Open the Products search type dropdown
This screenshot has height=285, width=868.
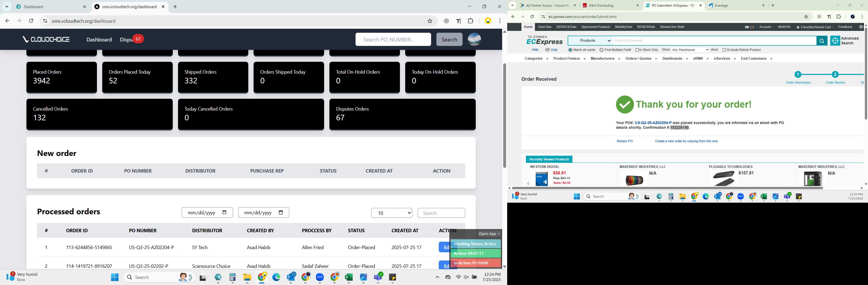pos(590,41)
